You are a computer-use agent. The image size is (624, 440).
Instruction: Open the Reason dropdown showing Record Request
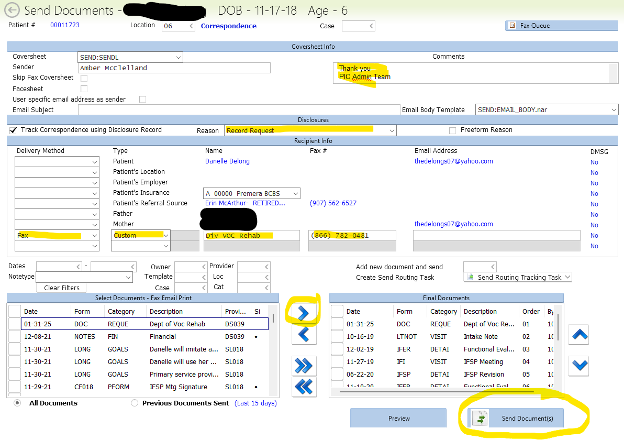tap(390, 130)
